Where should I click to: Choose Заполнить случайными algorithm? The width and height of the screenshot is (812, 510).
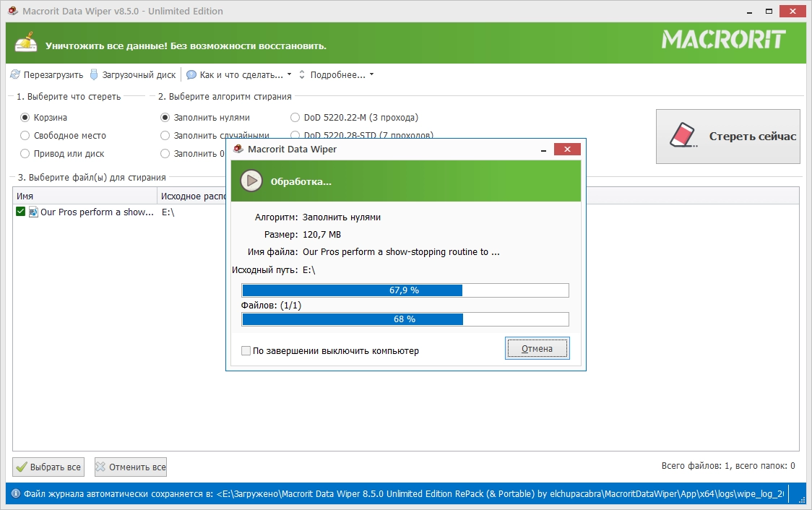pos(165,136)
